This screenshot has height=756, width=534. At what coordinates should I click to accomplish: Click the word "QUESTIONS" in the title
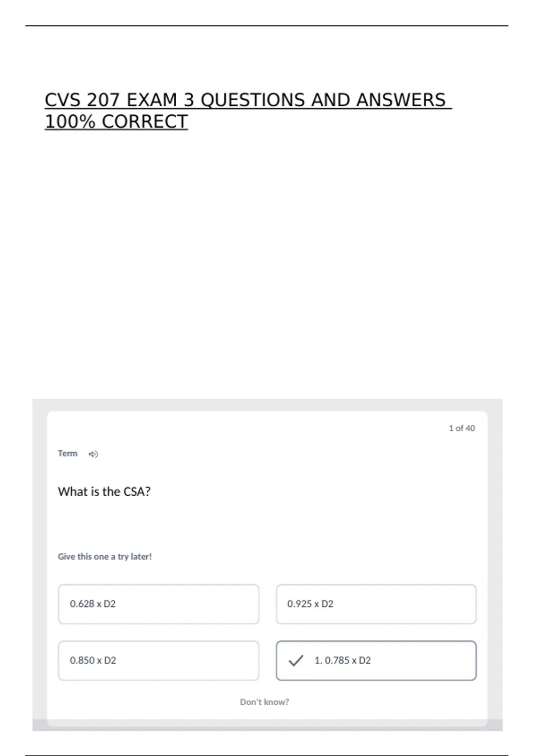253,100
